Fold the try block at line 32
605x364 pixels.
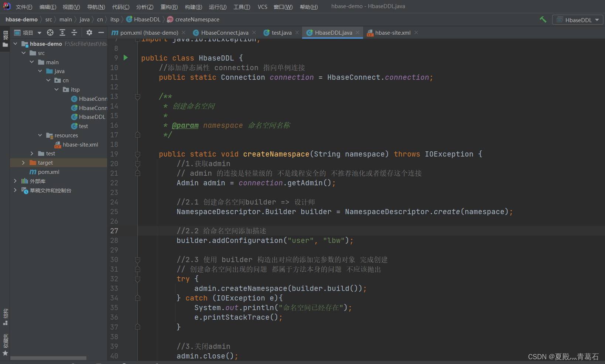coord(137,279)
